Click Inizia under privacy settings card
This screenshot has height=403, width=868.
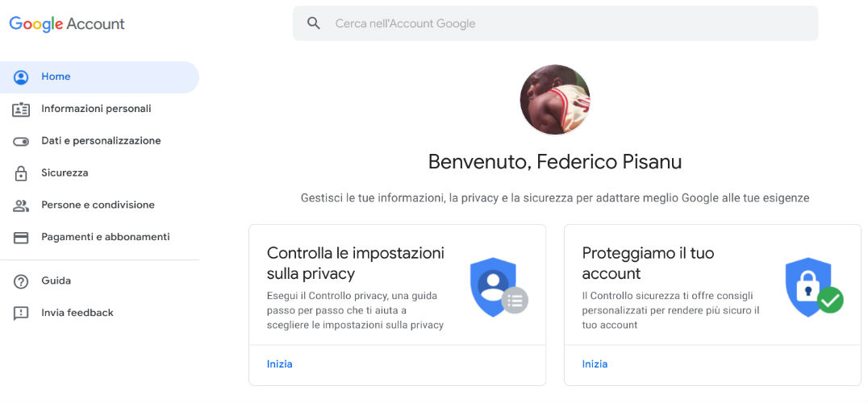click(280, 364)
